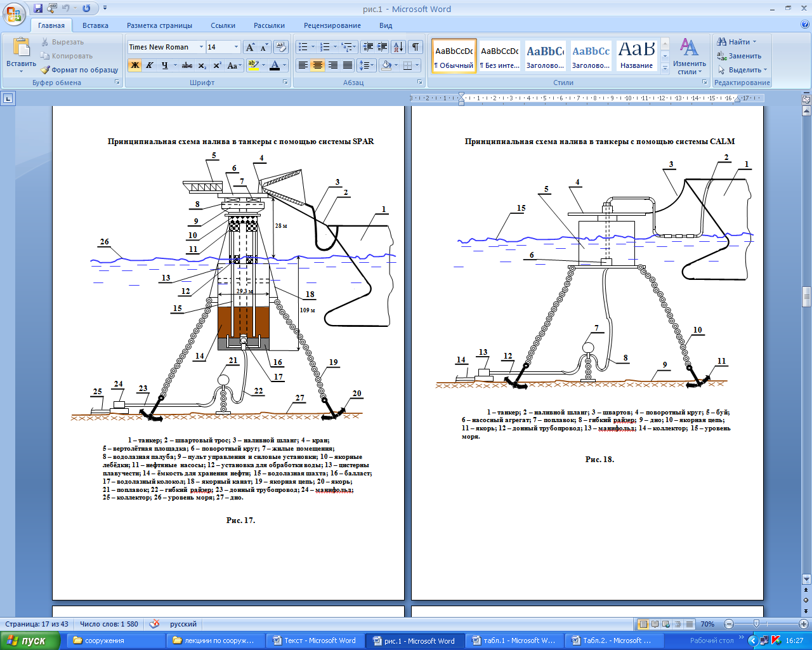Toggle bold formatting with the Ж button

point(134,65)
